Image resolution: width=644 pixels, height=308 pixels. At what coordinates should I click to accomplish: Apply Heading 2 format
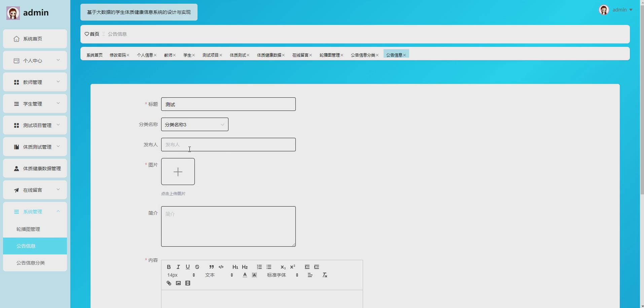click(x=245, y=267)
